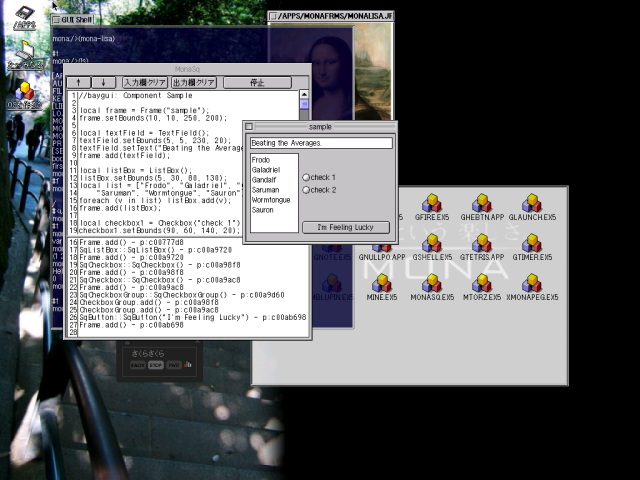The width and height of the screenshot is (640, 480).
Task: Click code line 'frame.setBounds(10, 10, 250, 200);'
Action: pyautogui.click(x=153, y=118)
